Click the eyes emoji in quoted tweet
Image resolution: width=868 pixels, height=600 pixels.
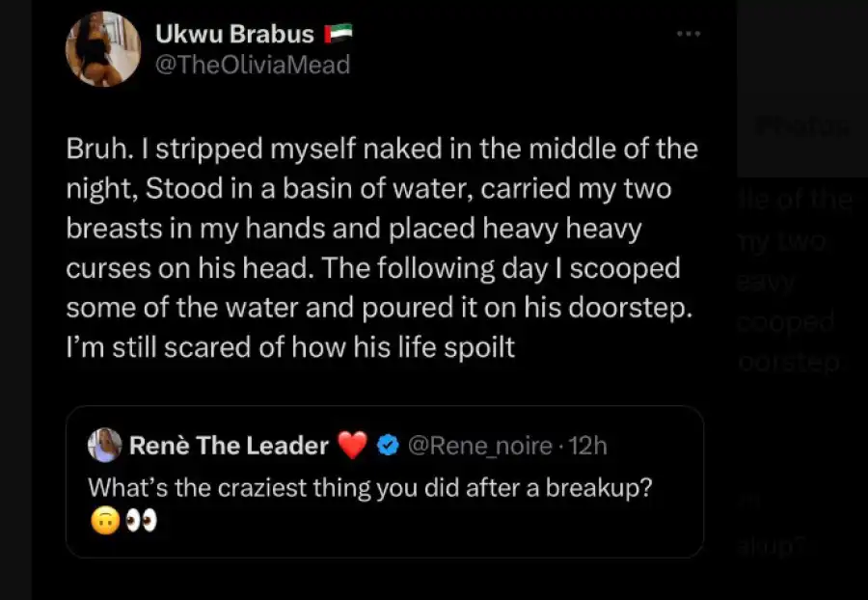pyautogui.click(x=141, y=521)
